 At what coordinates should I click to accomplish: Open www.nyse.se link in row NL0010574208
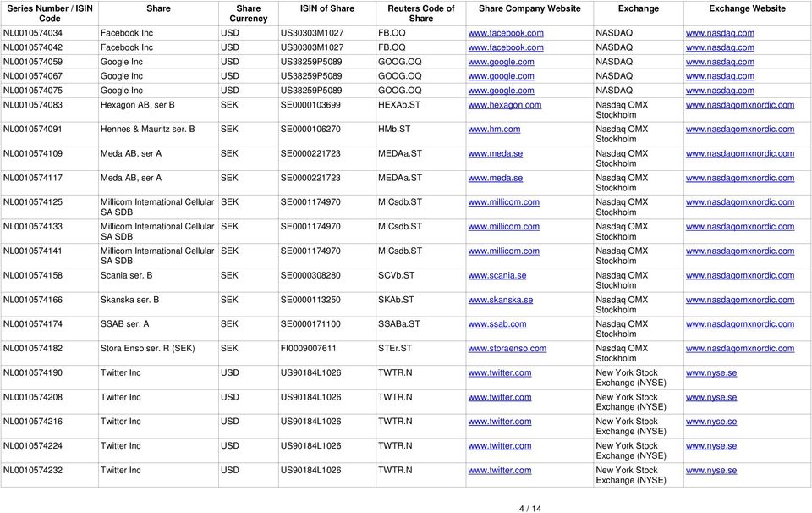click(711, 397)
